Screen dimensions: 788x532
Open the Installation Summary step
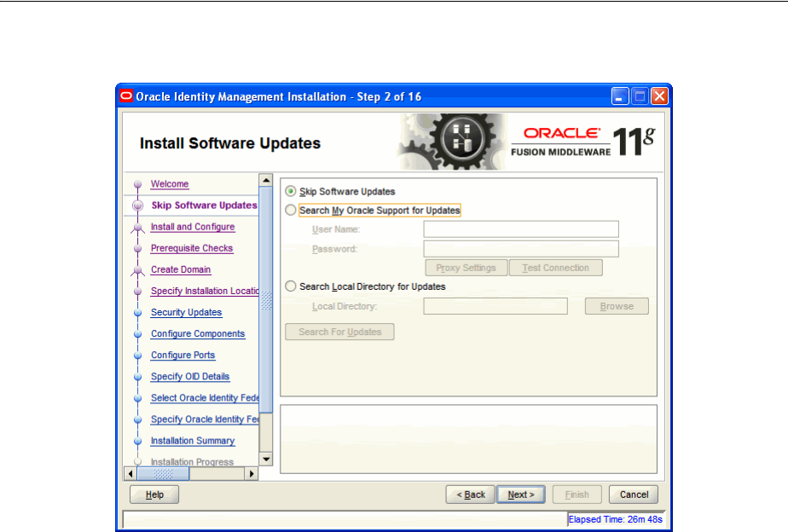193,441
